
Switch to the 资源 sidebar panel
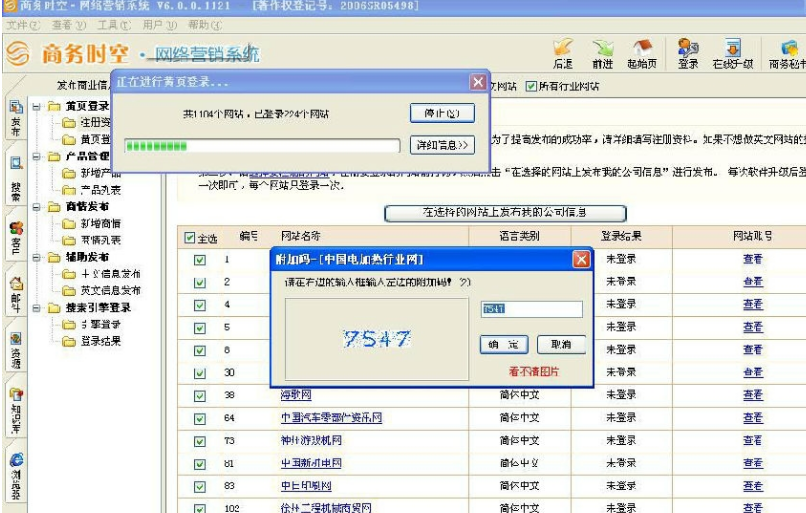(16, 351)
